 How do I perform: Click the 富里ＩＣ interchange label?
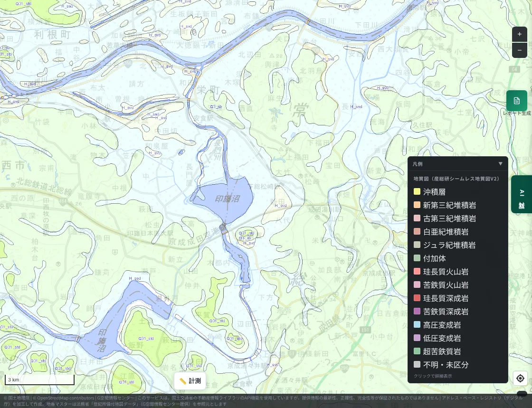tap(364, 354)
